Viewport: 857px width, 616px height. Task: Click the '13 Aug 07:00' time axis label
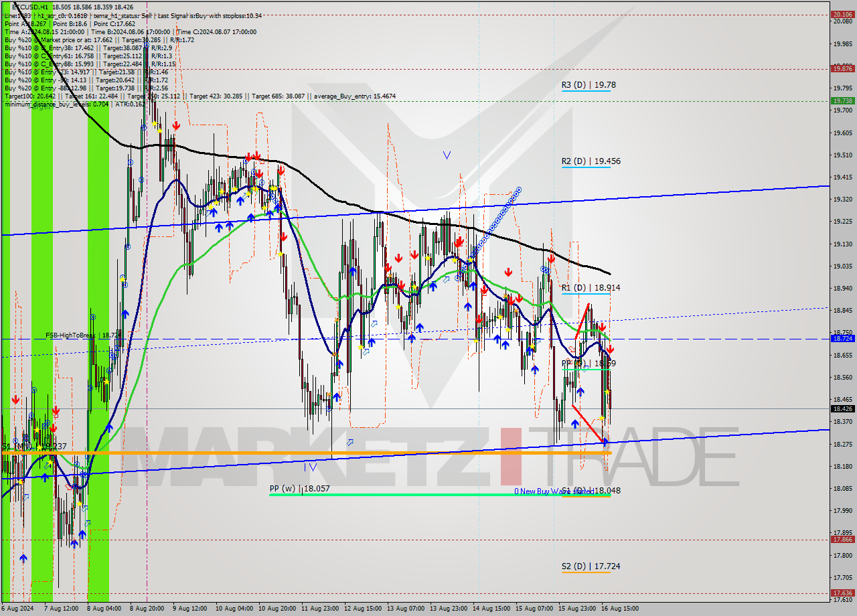[x=405, y=609]
